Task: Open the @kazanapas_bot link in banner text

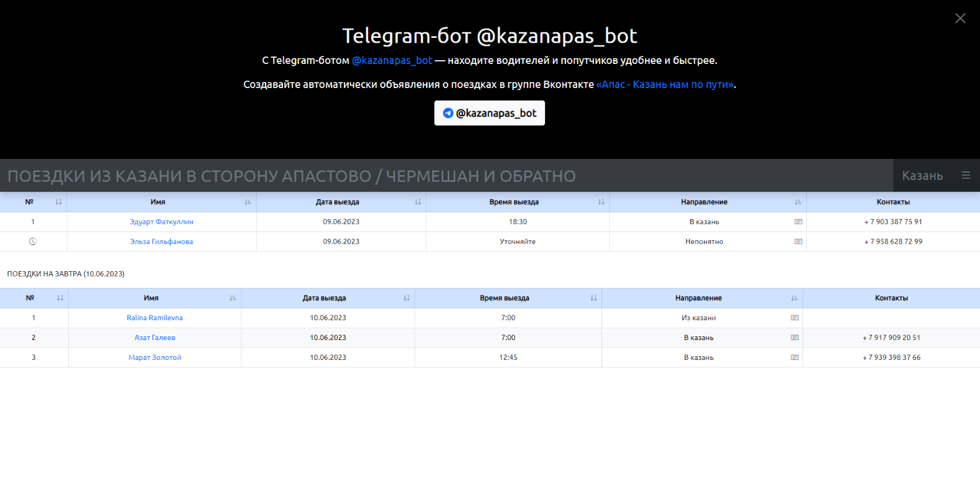Action: (x=392, y=60)
